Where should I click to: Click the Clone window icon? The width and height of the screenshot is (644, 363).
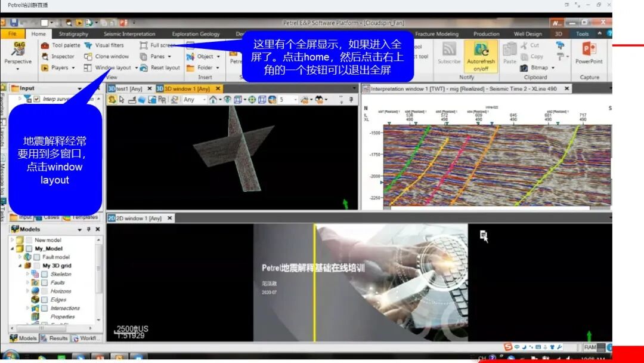coord(88,56)
